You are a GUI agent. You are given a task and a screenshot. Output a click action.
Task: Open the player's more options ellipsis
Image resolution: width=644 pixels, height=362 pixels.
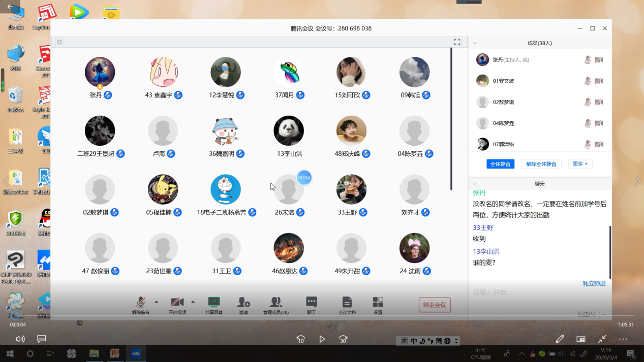(x=623, y=339)
